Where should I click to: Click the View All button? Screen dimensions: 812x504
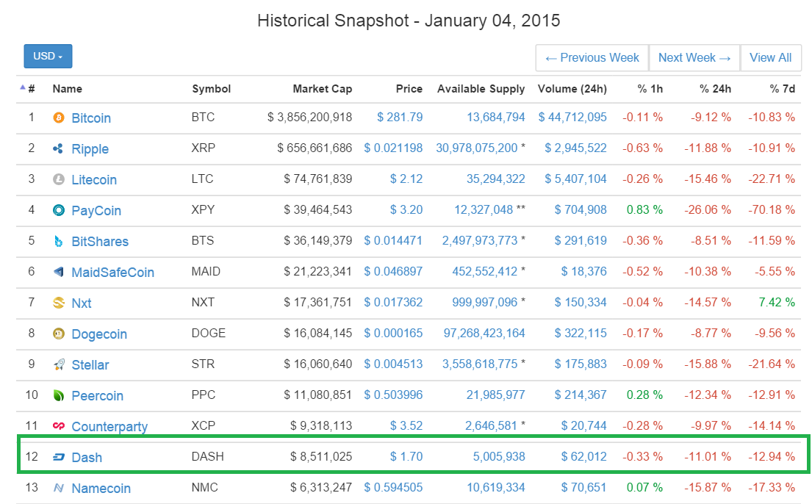coord(771,57)
